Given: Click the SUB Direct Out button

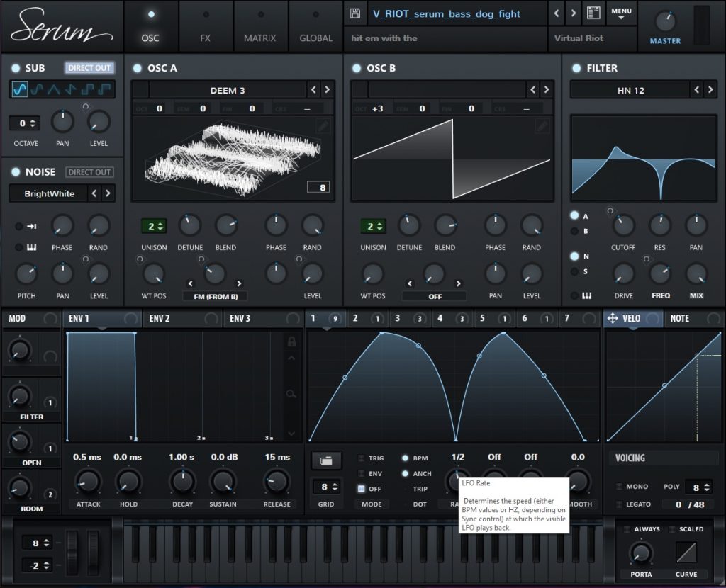Looking at the screenshot, I should coord(89,68).
